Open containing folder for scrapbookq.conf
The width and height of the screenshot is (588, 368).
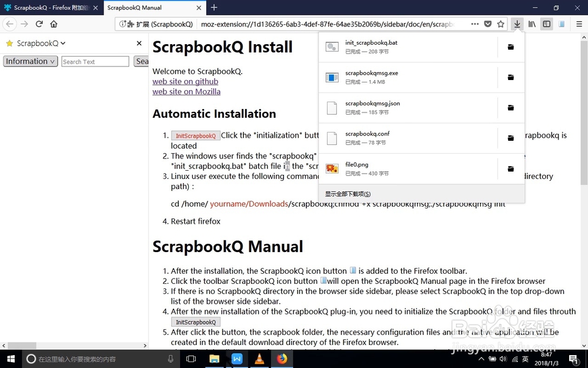[x=511, y=138]
